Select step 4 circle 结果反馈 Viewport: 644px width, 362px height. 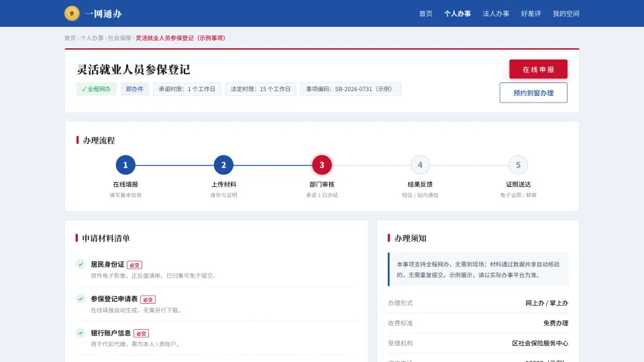tap(420, 165)
